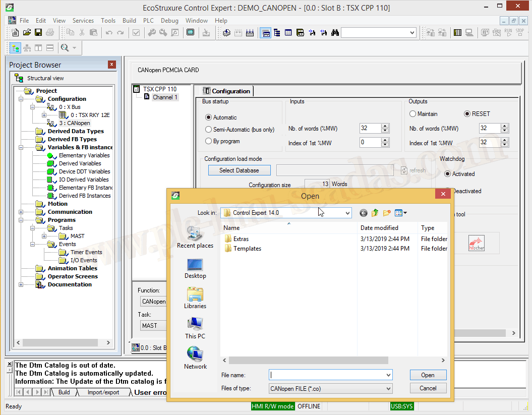Screen dimensions: 532x415
Task: Switch to the Import/export output tab
Action: [103, 392]
